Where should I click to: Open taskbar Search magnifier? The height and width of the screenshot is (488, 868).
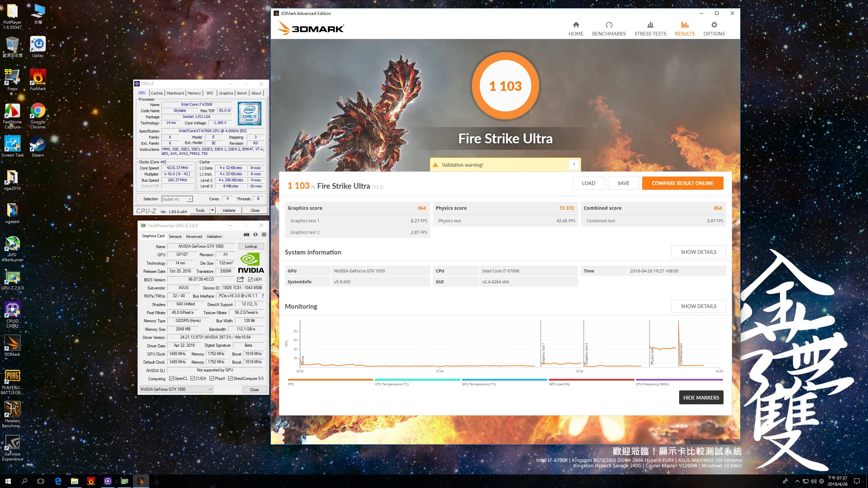(x=24, y=481)
